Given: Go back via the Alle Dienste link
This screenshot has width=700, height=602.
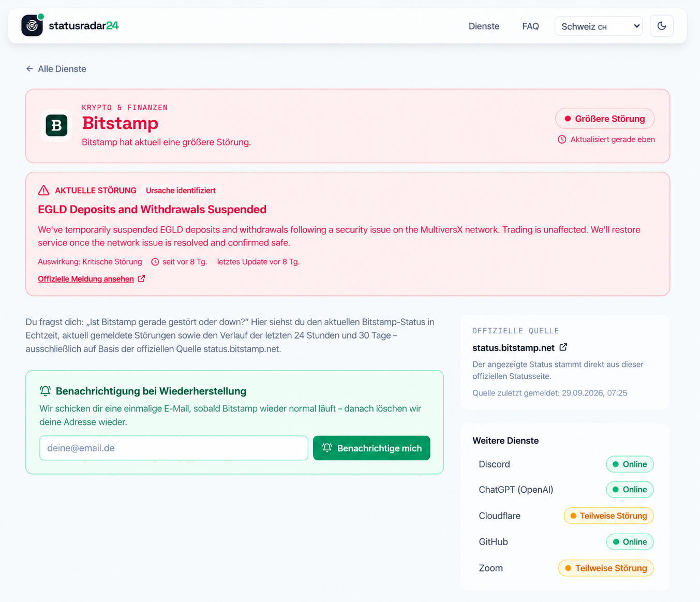Looking at the screenshot, I should pyautogui.click(x=56, y=69).
